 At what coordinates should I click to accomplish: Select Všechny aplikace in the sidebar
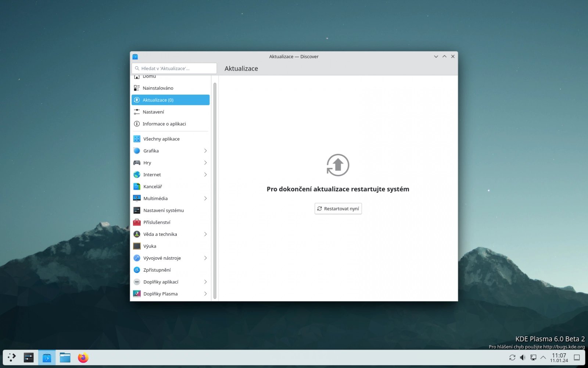click(x=171, y=139)
